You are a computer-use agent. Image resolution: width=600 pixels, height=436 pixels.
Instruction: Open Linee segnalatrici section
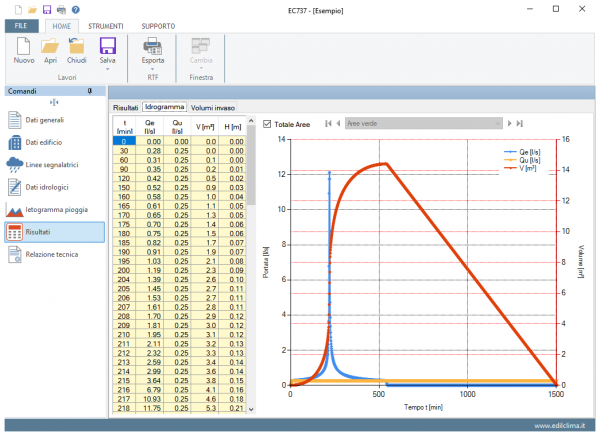55,165
